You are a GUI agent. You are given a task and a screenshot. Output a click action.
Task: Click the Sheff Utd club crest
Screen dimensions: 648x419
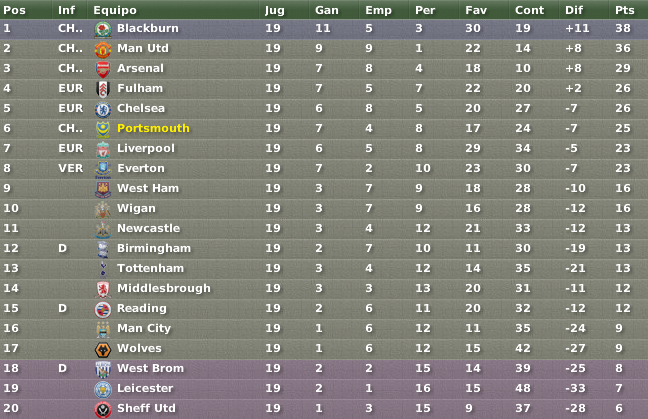102,410
